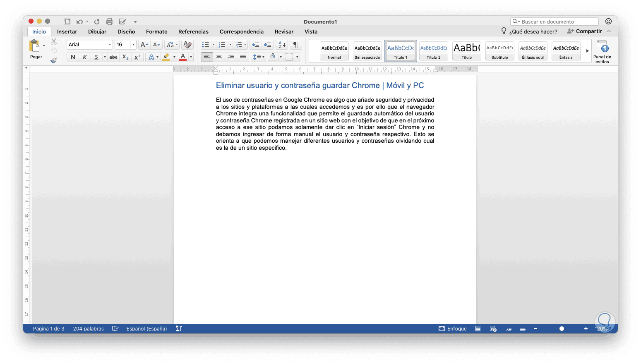Image resolution: width=641 pixels, height=364 pixels.
Task: Justify the paragraph text
Action: 243,57
